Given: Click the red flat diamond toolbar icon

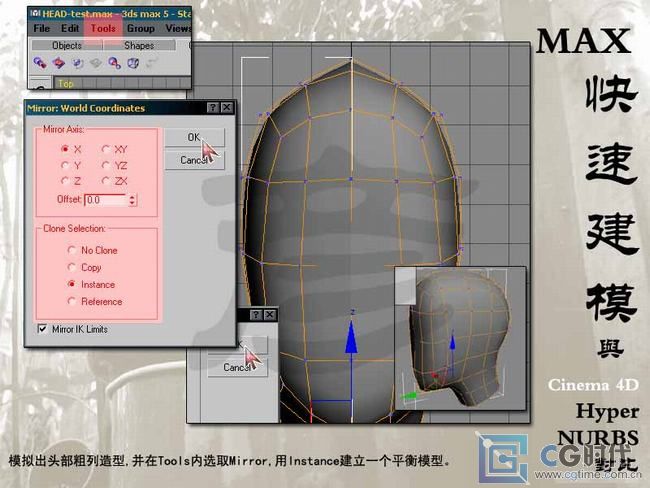Looking at the screenshot, I should [58, 63].
